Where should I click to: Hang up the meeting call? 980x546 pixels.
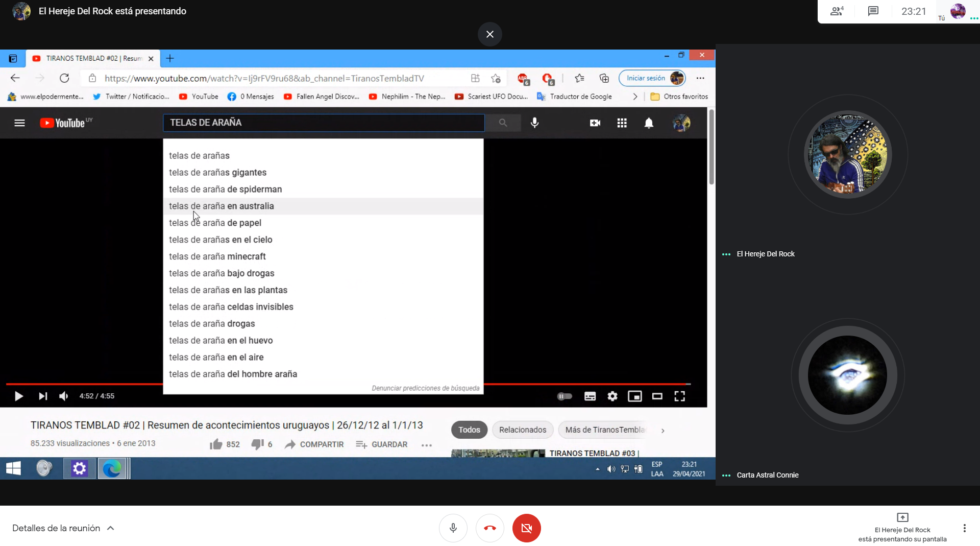pyautogui.click(x=490, y=528)
